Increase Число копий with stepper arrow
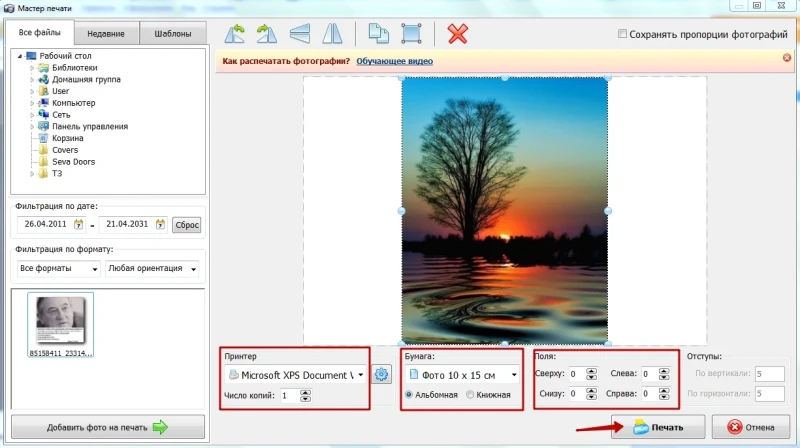The width and height of the screenshot is (800, 448). click(305, 392)
